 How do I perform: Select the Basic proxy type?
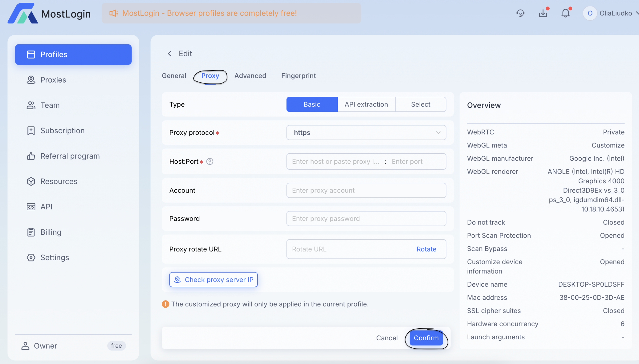[312, 104]
